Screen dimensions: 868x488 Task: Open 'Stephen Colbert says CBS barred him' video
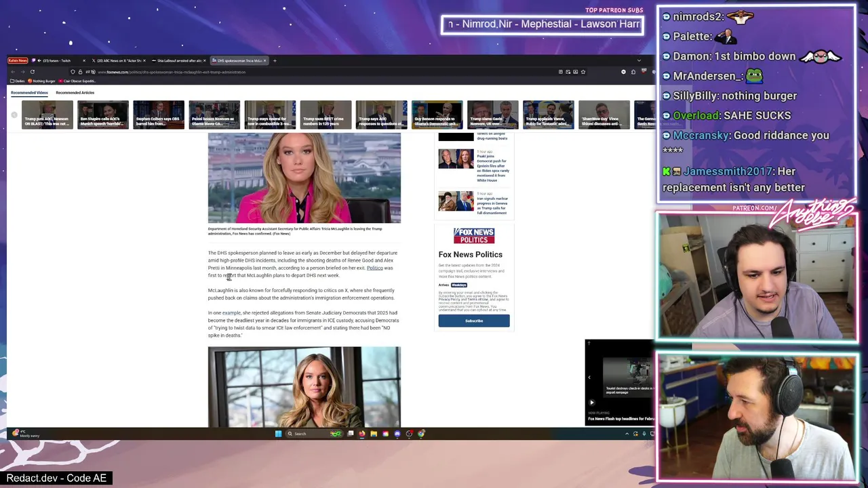[159, 115]
